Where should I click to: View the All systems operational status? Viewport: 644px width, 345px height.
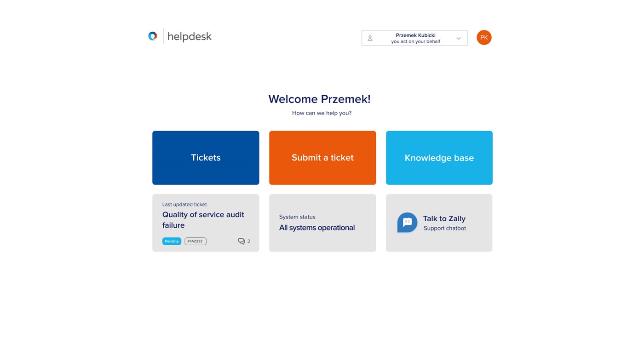tap(317, 228)
